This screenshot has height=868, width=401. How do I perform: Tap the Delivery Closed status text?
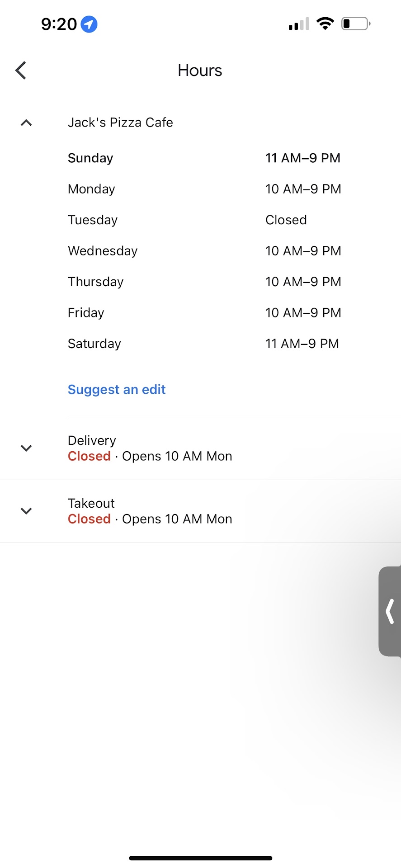(x=89, y=456)
